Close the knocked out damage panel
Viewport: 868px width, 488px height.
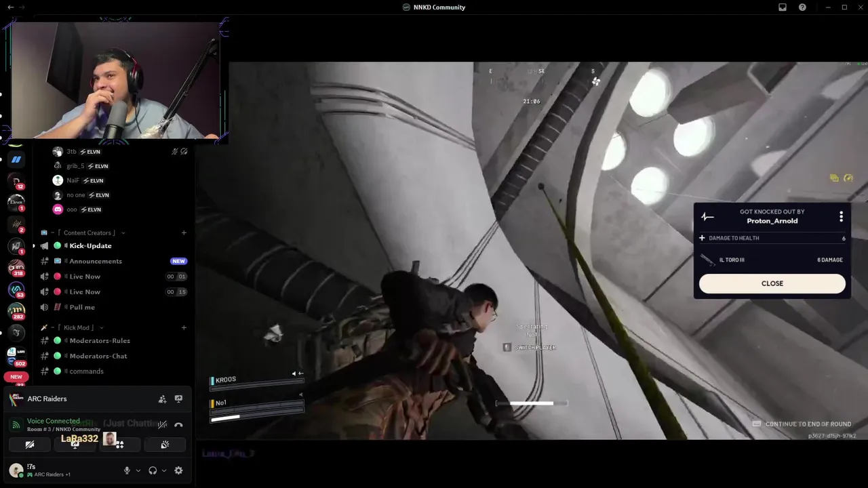pos(772,284)
